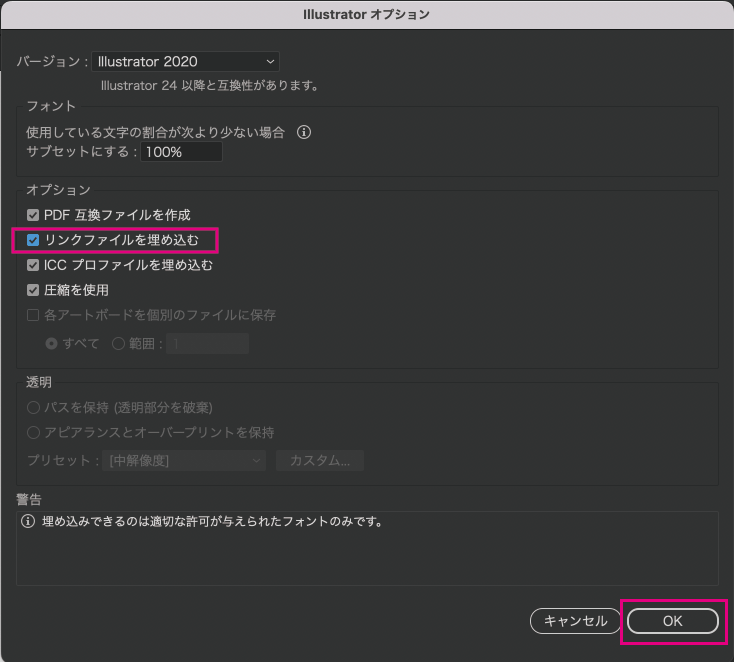Toggle リンクファイルを埋め込む checkbox
This screenshot has width=735, height=663.
[33, 240]
